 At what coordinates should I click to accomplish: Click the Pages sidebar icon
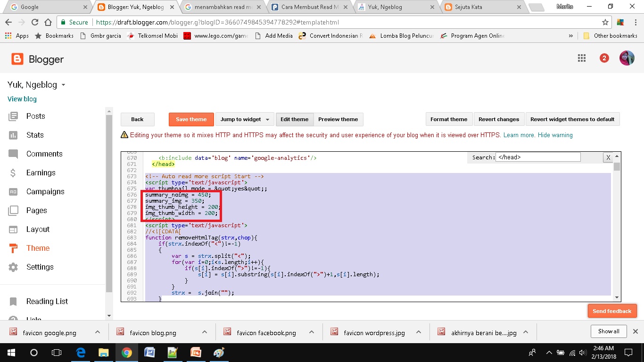coord(13,210)
